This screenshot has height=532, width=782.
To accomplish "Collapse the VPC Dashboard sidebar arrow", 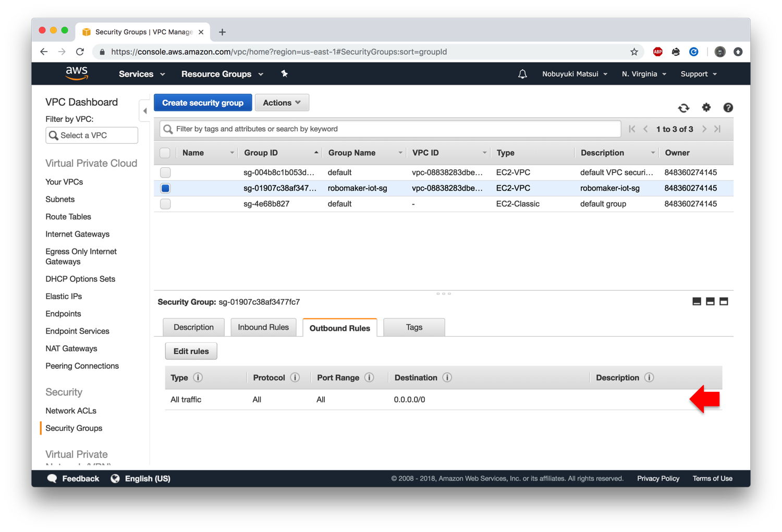I will coord(145,110).
